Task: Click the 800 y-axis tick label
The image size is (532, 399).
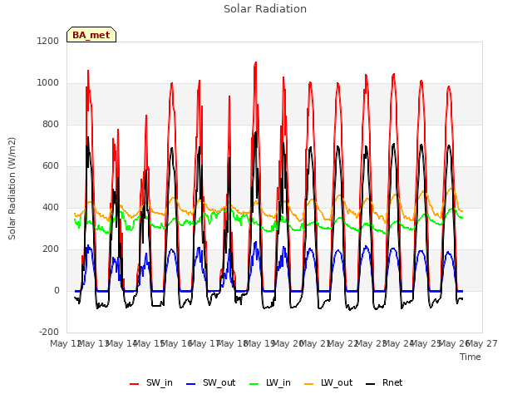Action: pos(51,124)
